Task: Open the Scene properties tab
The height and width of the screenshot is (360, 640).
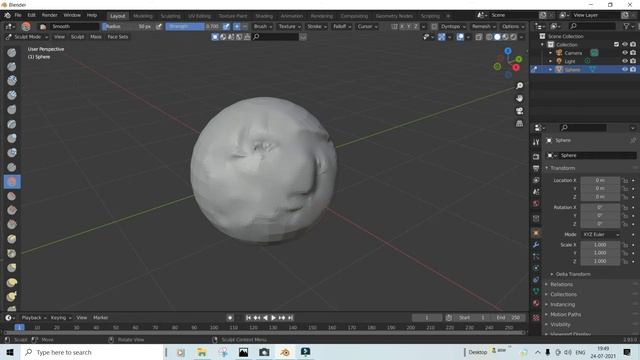Action: [536, 191]
